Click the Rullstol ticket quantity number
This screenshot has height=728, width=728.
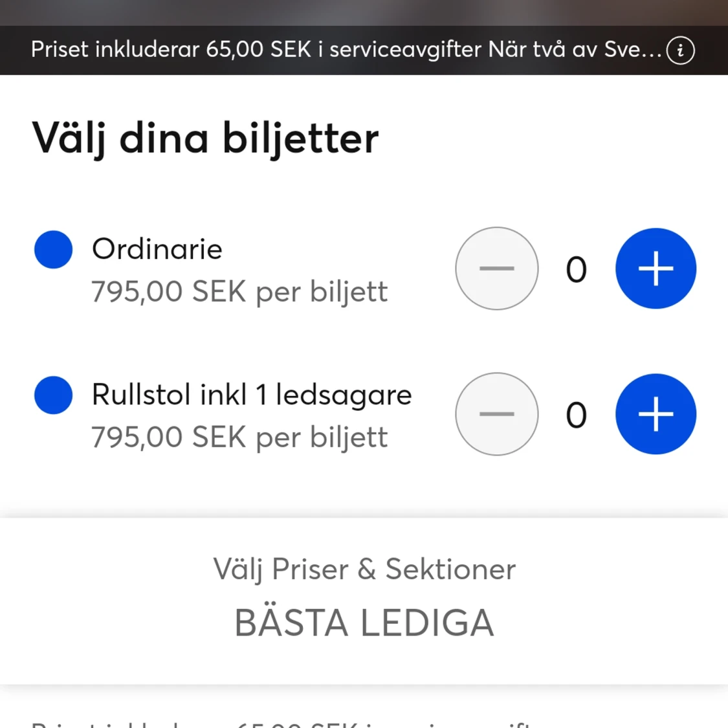576,415
